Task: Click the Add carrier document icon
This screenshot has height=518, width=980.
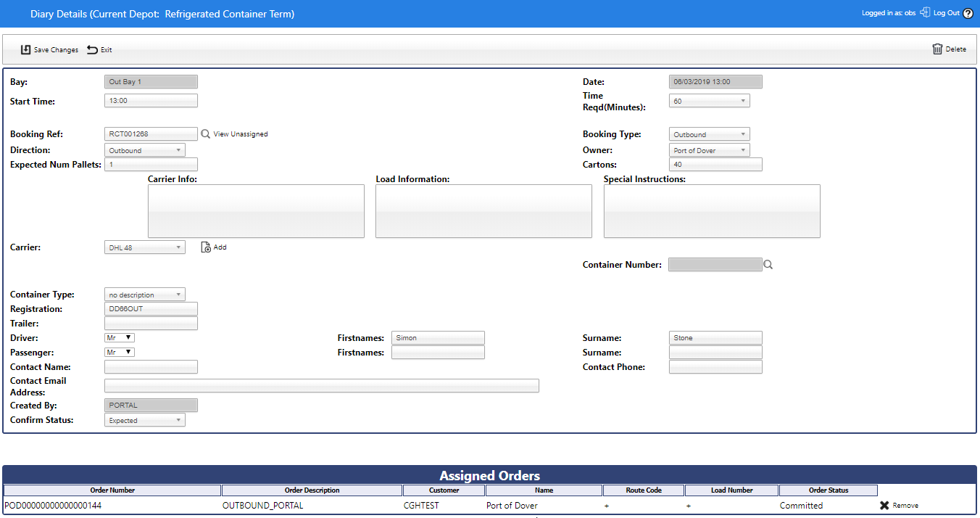Action: (x=206, y=247)
